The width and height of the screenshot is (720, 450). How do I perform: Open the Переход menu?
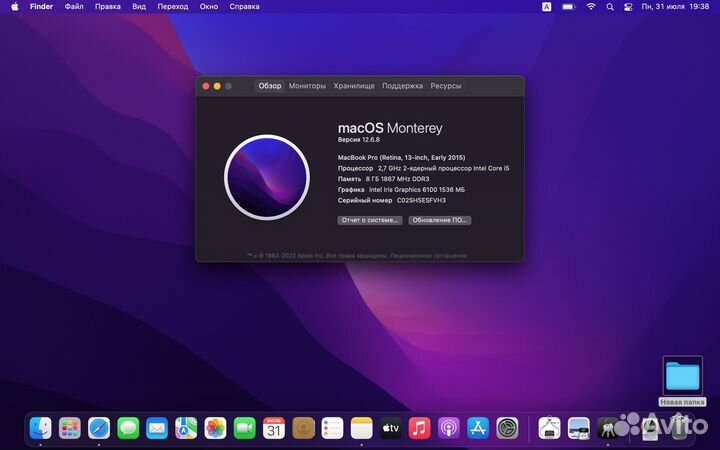173,6
